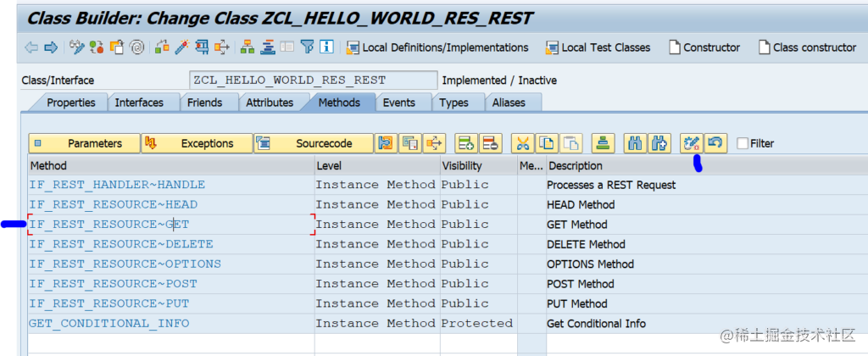Open the Aliases tab
The image size is (868, 356).
(x=509, y=103)
